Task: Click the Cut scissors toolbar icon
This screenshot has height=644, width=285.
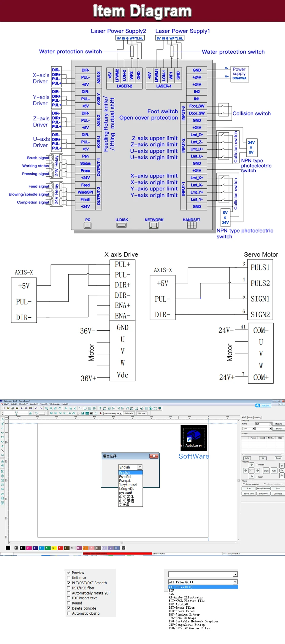Action: [21, 408]
